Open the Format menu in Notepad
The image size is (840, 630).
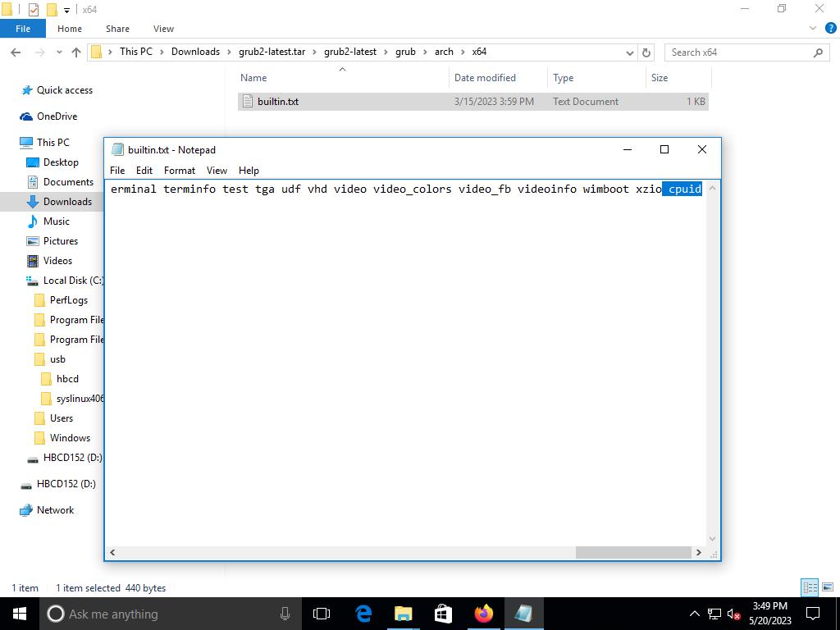pyautogui.click(x=179, y=171)
